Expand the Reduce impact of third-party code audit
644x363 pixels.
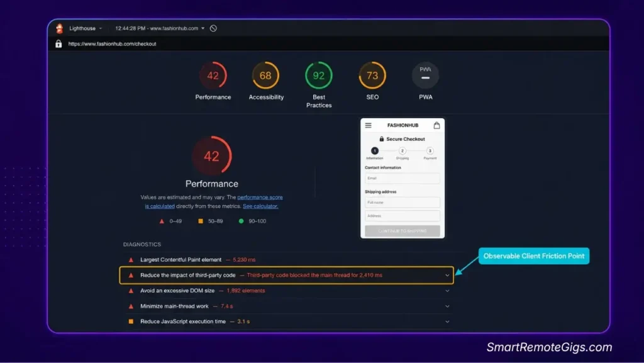447,275
